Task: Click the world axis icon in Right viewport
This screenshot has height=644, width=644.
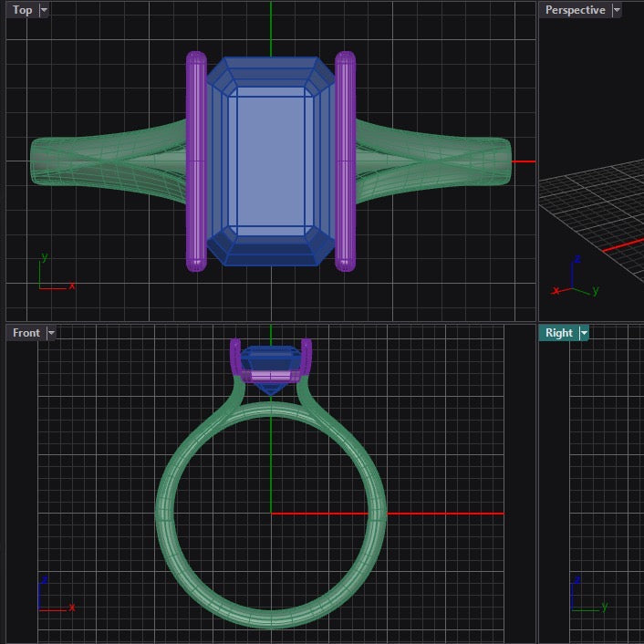Action: point(584,597)
